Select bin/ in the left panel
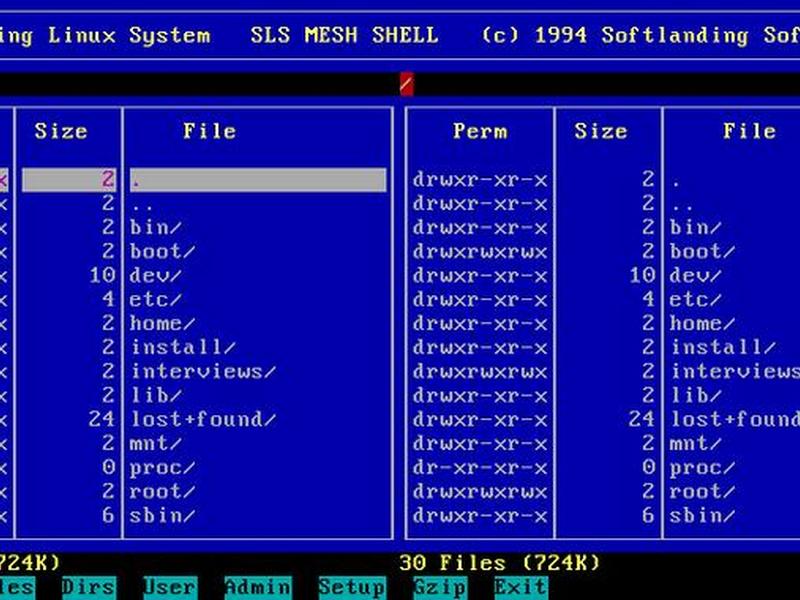This screenshot has width=800, height=600. click(155, 228)
